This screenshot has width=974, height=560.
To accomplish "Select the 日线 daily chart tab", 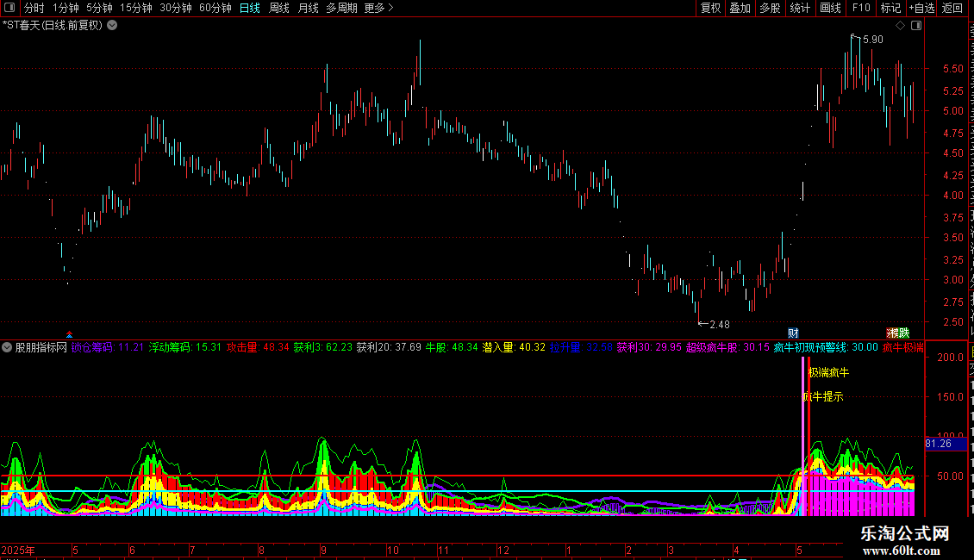I will tap(250, 8).
